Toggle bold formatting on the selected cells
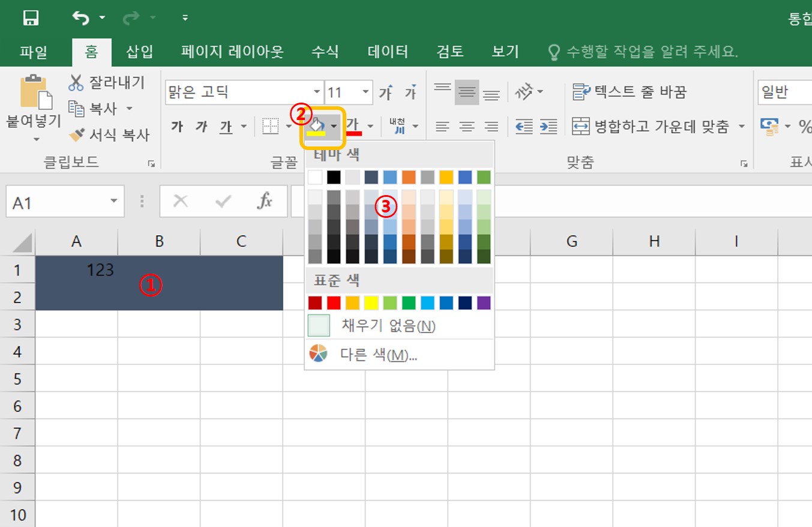This screenshot has width=812, height=527. (176, 126)
